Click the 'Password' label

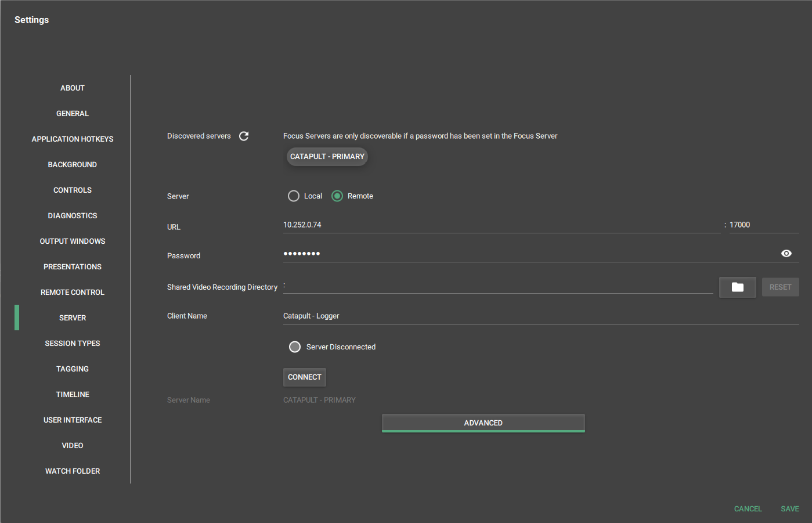(x=183, y=256)
